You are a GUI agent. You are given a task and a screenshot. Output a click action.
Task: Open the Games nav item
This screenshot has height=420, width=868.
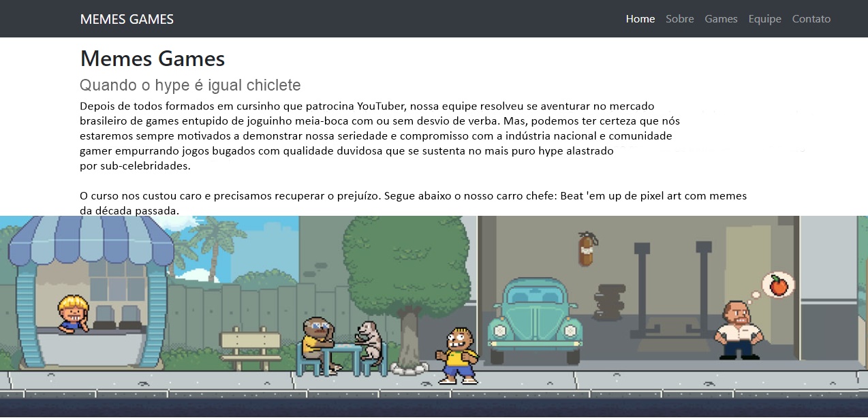pos(721,19)
